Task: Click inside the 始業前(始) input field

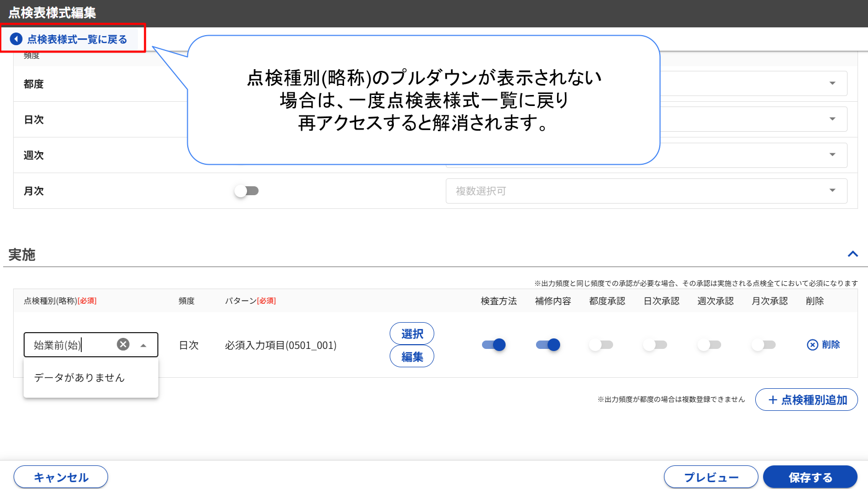Action: 68,345
